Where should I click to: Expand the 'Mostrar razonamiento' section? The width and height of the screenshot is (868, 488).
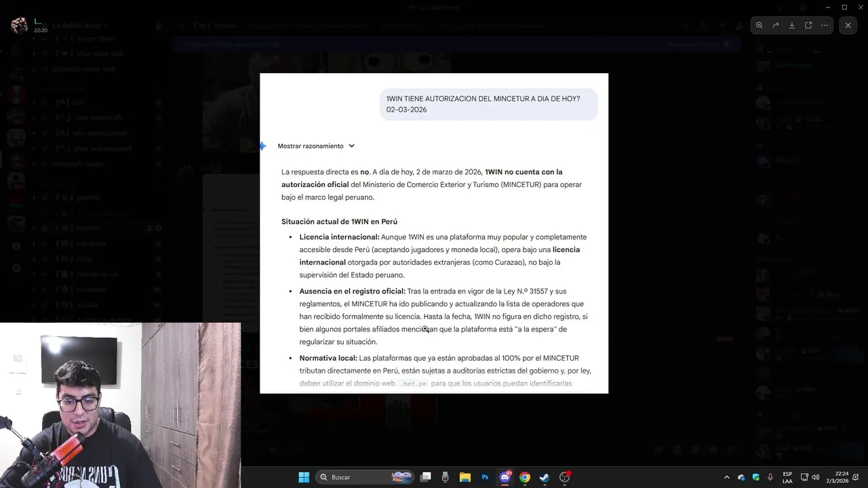tap(316, 146)
